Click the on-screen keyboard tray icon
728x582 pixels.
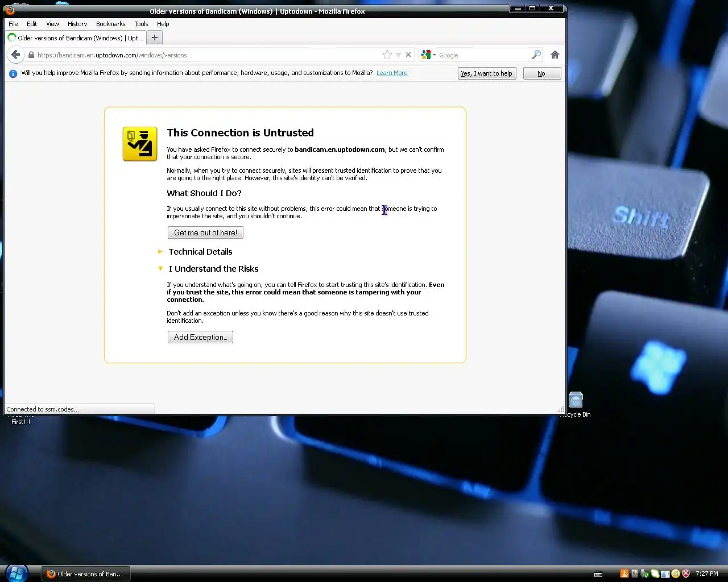point(598,574)
